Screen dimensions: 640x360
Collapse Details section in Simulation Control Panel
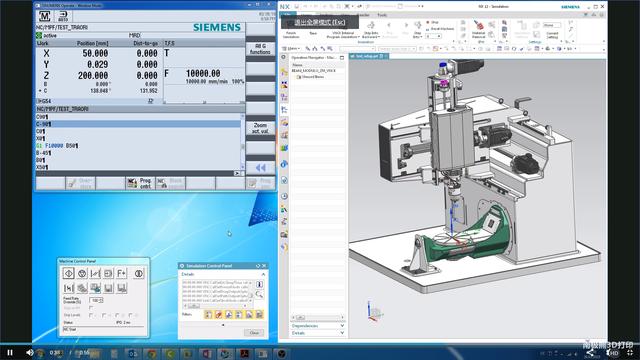tap(263, 274)
